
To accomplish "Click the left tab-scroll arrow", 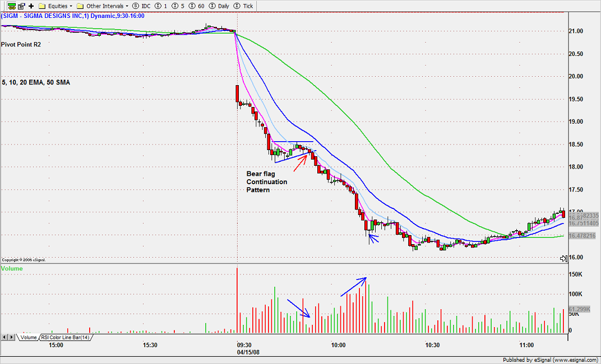I will tap(4, 337).
